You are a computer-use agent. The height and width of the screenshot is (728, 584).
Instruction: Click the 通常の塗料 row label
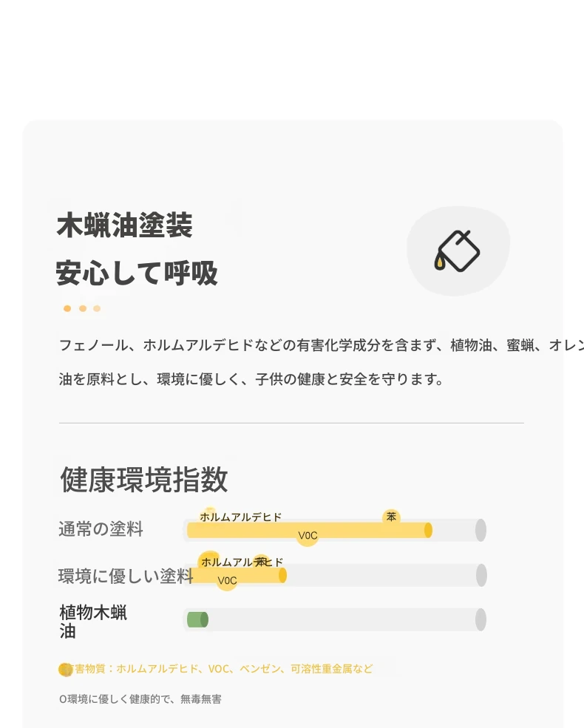(x=101, y=529)
